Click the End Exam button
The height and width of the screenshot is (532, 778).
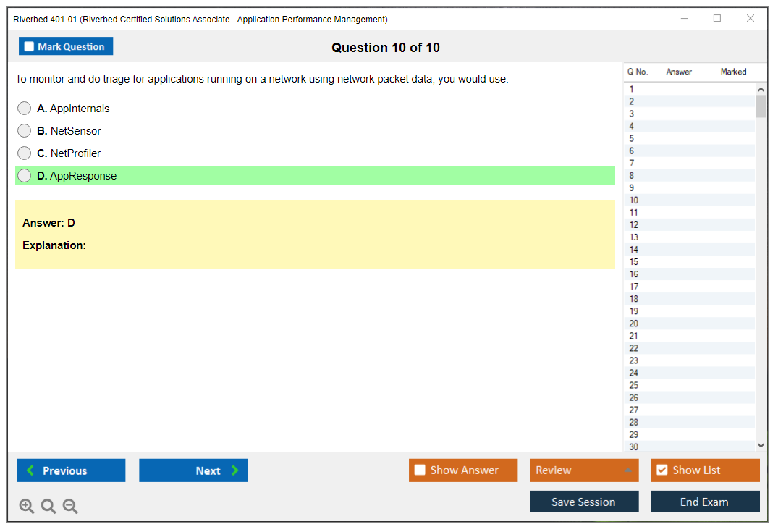pos(705,502)
